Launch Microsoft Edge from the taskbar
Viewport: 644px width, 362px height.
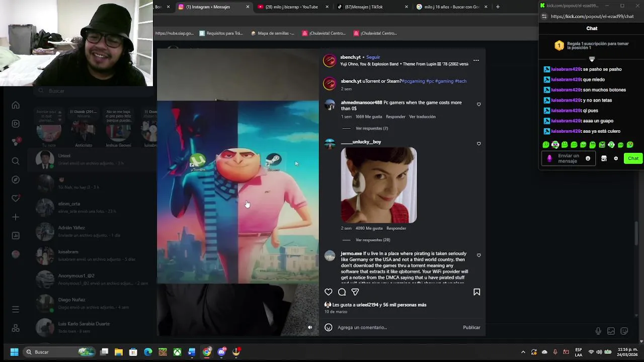(148, 352)
